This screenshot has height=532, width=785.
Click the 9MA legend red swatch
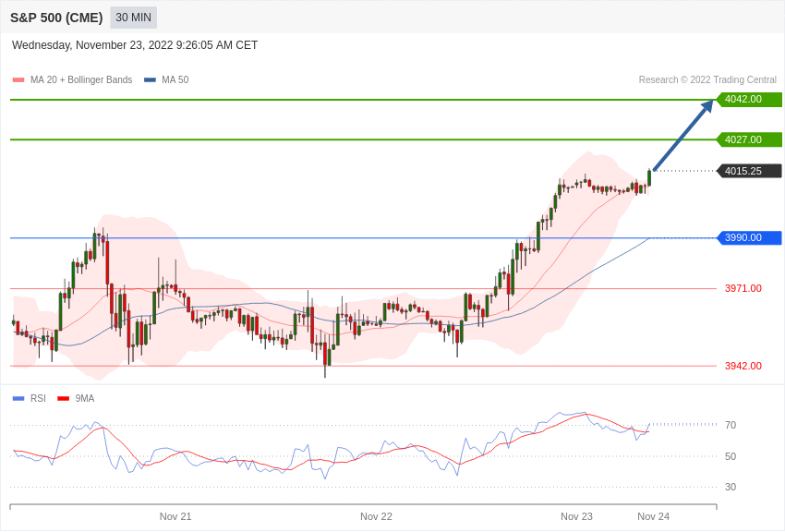point(64,398)
